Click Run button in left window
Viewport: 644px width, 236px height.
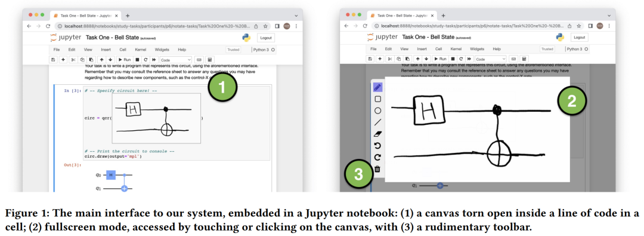tap(125, 60)
